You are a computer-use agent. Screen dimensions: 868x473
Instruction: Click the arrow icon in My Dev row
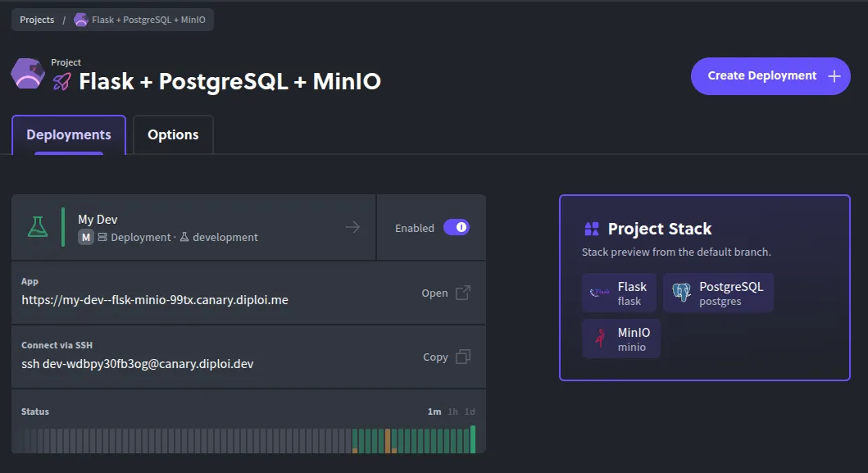[352, 227]
